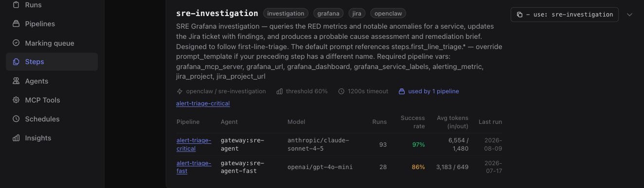Screen dimensions: 644x188
Task: Click the 28 runs value
Action: tap(383, 167)
